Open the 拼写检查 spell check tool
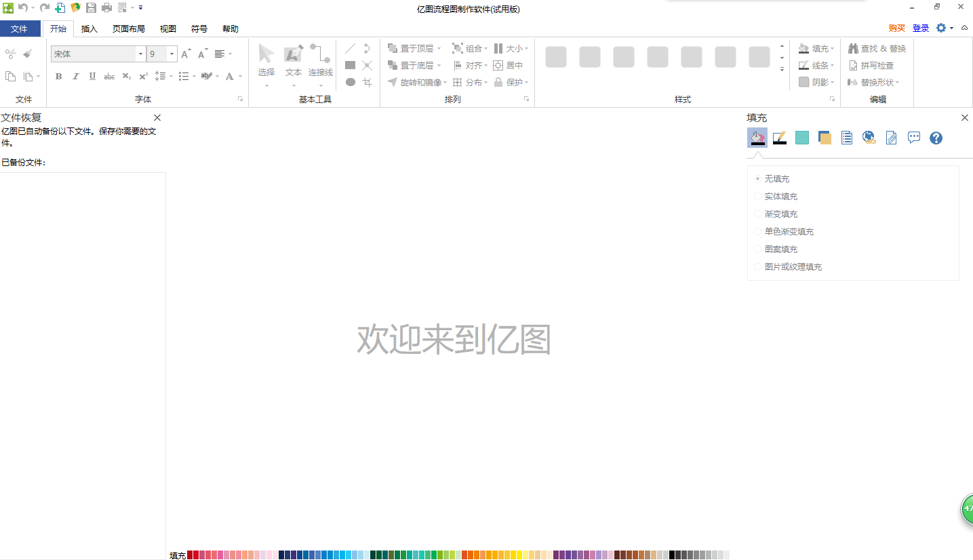Viewport: 973px width, 560px height. (x=871, y=65)
